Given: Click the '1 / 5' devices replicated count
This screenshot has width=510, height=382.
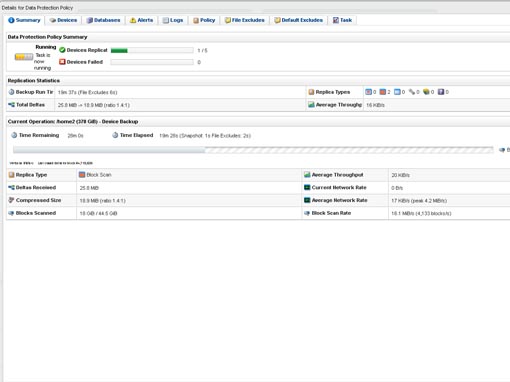Looking at the screenshot, I should click(202, 51).
